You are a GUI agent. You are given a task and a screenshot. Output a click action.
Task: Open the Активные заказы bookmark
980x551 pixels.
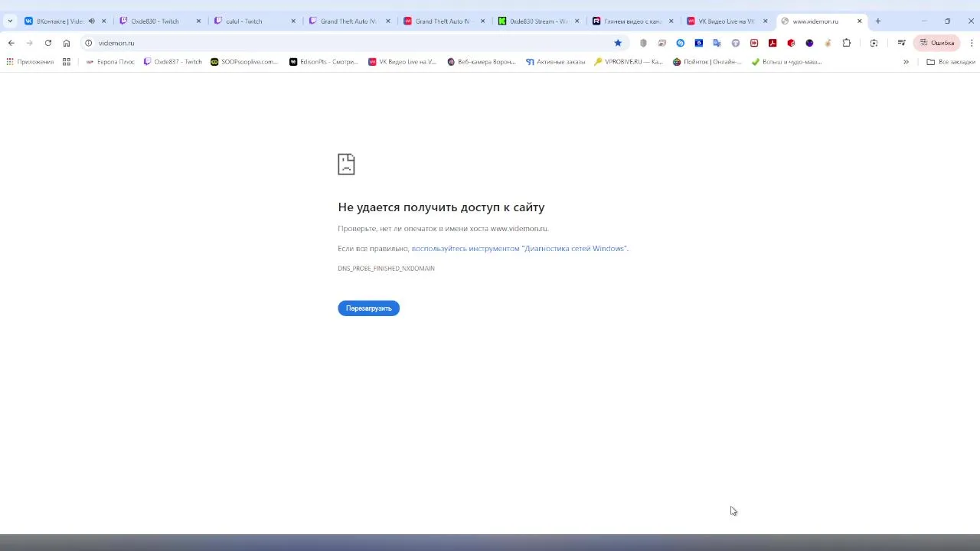coord(556,62)
